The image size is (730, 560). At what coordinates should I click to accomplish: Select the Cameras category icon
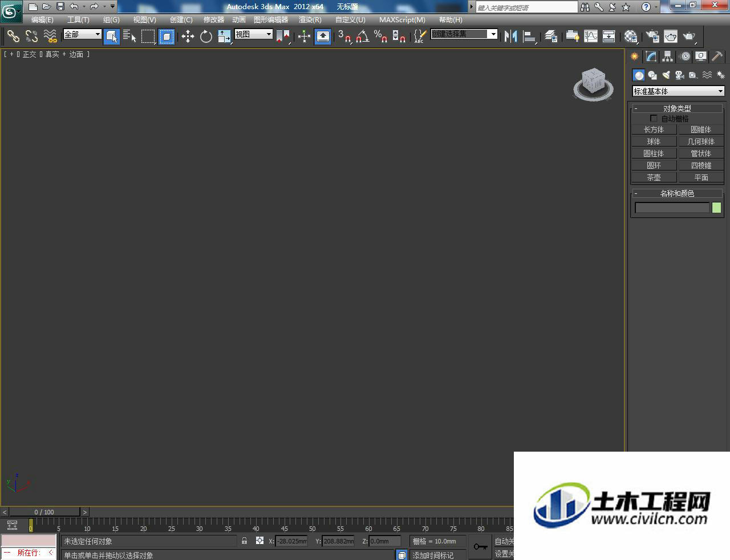(x=680, y=75)
